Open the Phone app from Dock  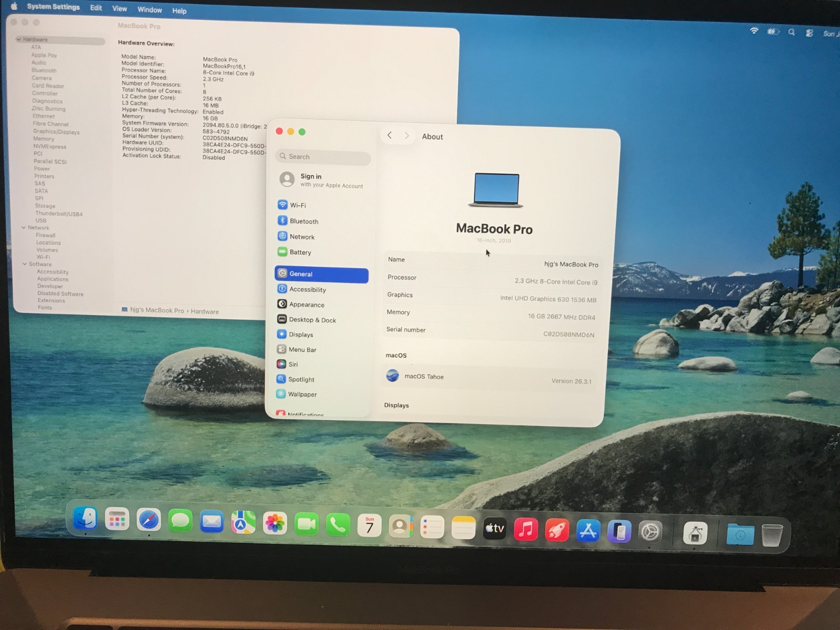tap(338, 524)
